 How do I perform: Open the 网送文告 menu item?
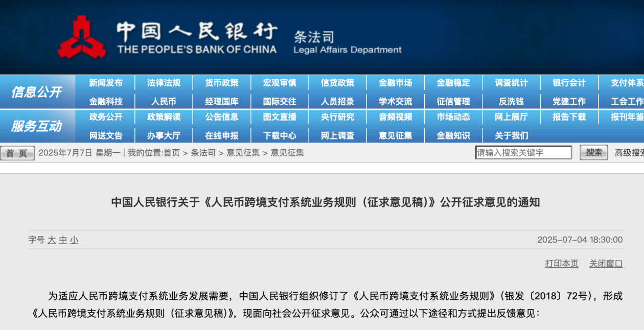106,136
